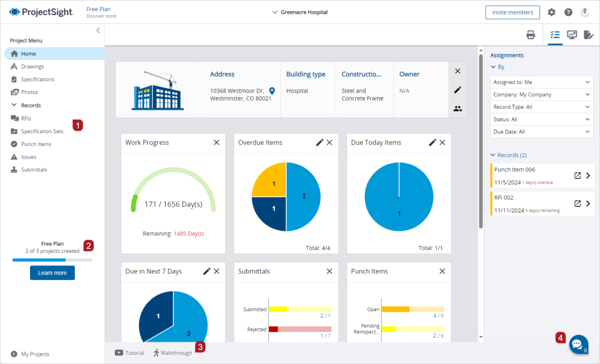Open the chat support bubble

point(579,345)
